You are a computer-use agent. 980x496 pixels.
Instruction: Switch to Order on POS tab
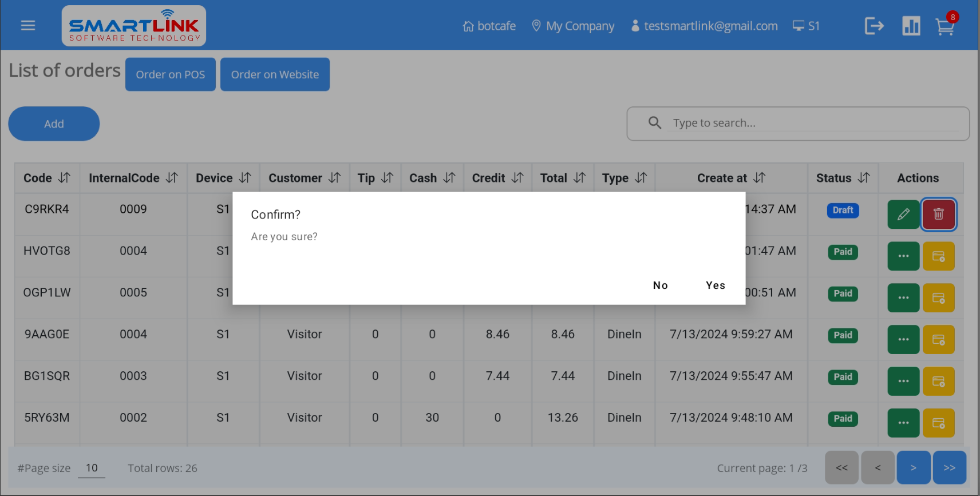click(x=171, y=74)
